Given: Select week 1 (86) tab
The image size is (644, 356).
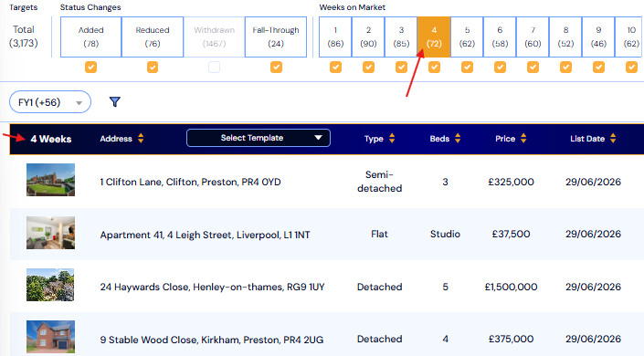Looking at the screenshot, I should [335, 37].
